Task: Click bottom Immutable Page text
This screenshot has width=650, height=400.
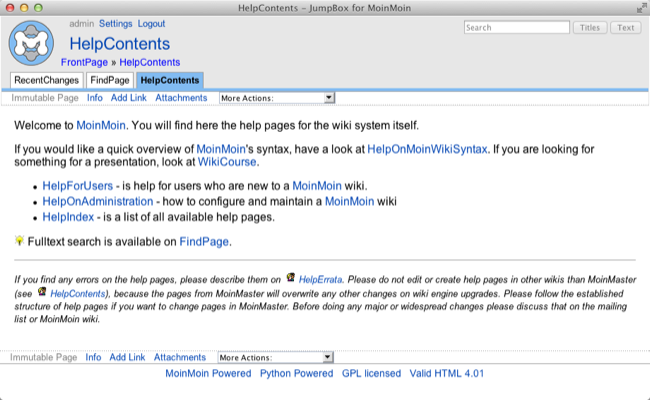Action: click(x=44, y=357)
